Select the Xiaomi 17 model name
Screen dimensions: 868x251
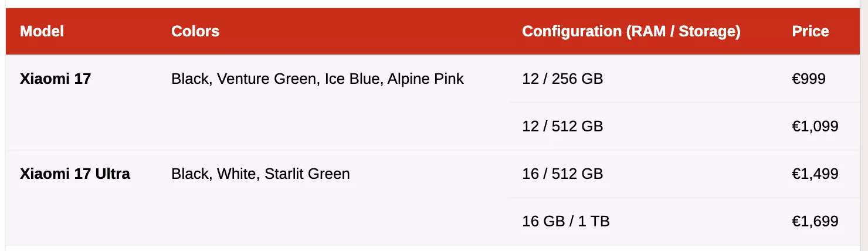(56, 79)
